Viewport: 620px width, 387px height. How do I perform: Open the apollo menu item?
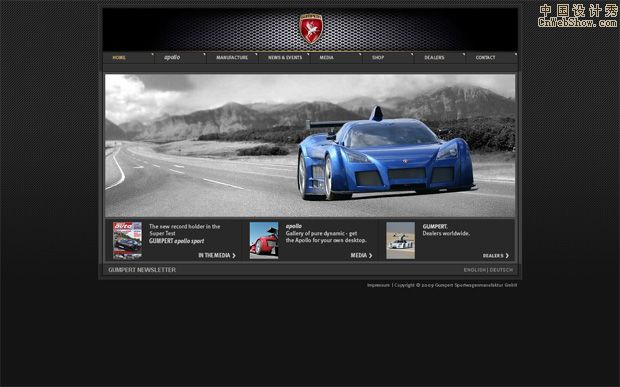172,58
